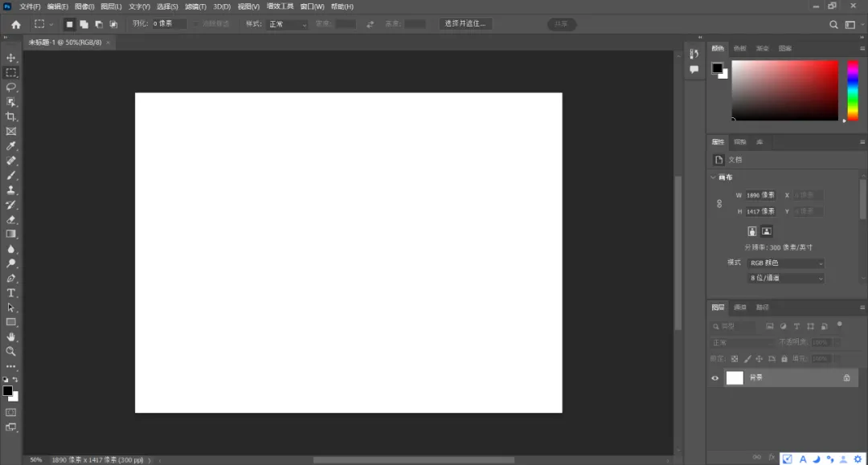The width and height of the screenshot is (868, 465).
Task: Open the workspace switcher icon at top right
Action: pos(850,24)
